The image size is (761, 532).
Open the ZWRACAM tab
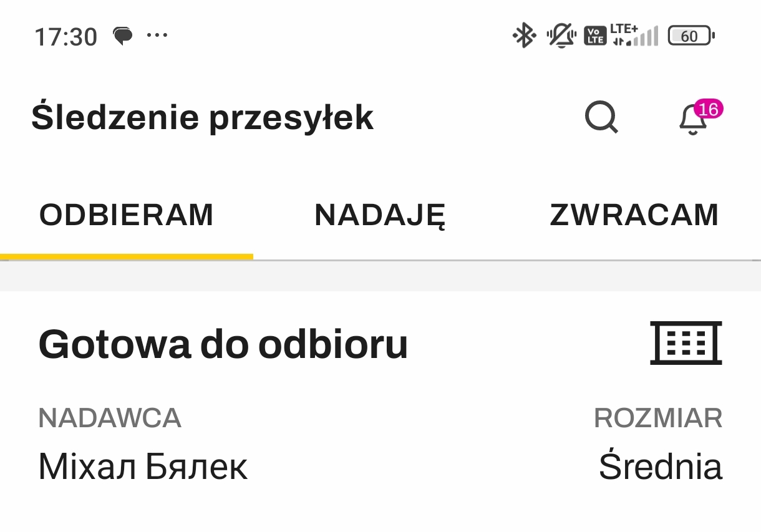click(x=634, y=215)
